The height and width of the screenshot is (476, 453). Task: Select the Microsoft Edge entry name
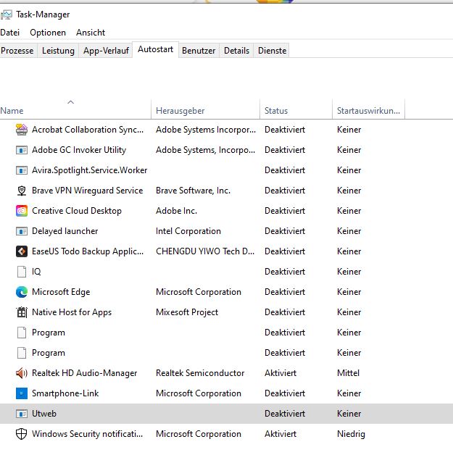coord(61,292)
